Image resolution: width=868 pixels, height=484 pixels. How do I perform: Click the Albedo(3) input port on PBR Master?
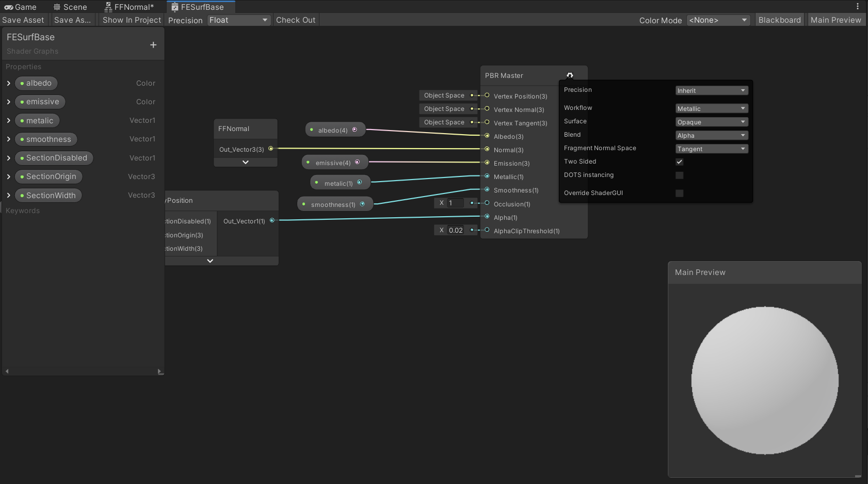pos(486,136)
